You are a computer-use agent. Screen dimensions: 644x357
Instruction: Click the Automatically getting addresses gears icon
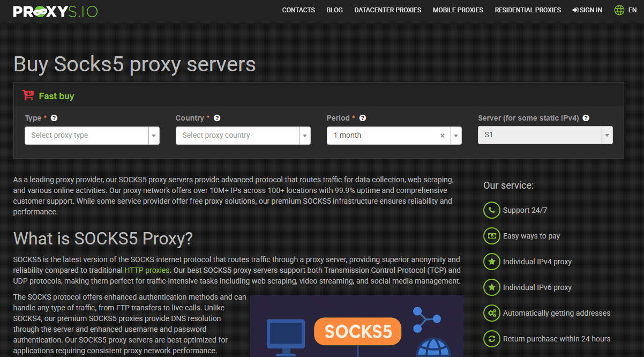click(x=491, y=313)
